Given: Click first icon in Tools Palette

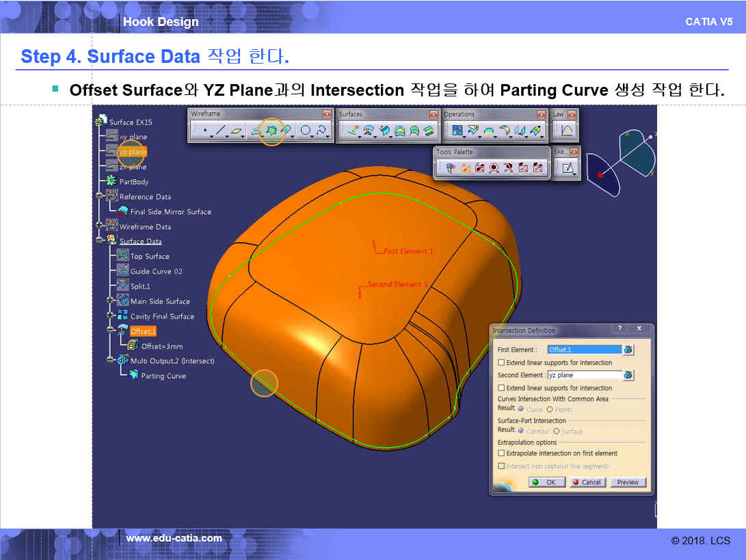Looking at the screenshot, I should click(451, 168).
